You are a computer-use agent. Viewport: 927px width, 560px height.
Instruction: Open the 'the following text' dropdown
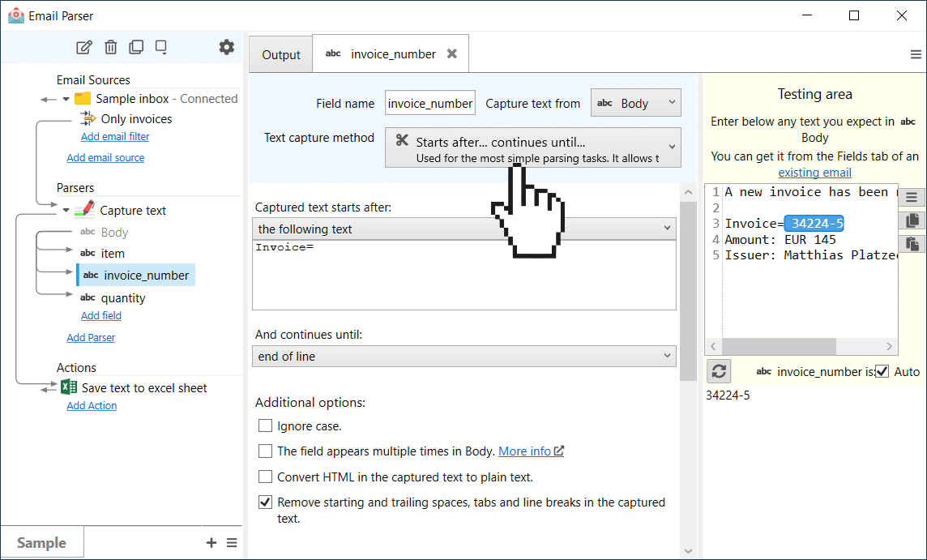(x=464, y=229)
